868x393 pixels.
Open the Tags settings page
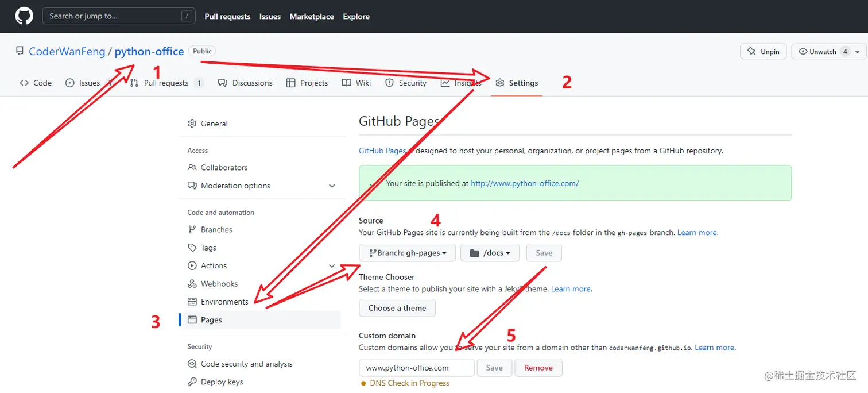point(207,248)
